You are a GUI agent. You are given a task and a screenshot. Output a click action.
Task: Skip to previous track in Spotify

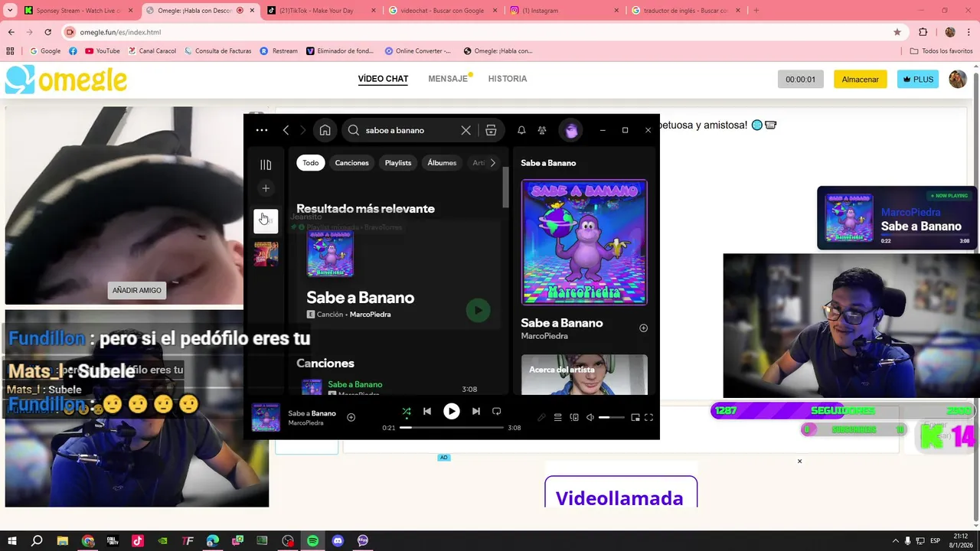coord(427,411)
